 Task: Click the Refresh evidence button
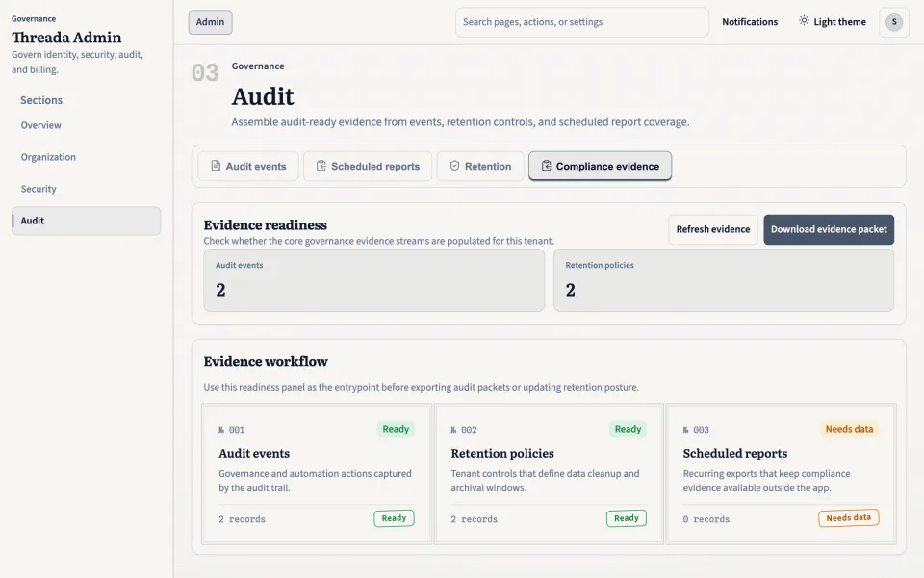coord(713,229)
